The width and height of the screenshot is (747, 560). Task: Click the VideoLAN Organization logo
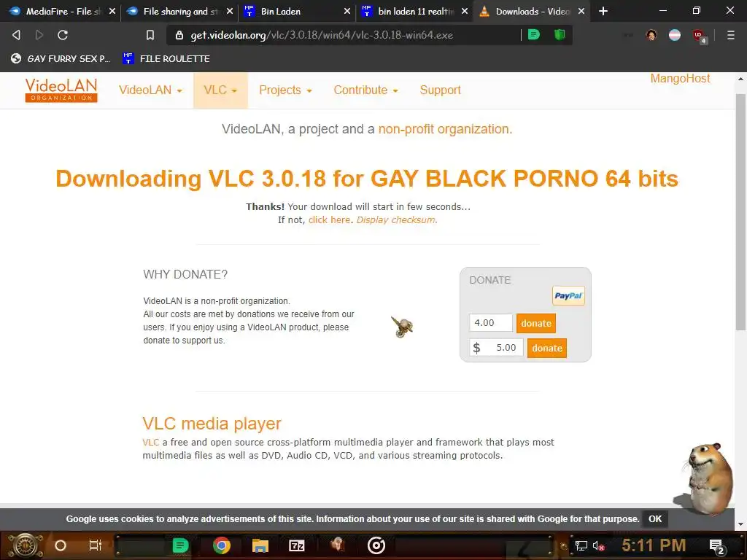61,90
